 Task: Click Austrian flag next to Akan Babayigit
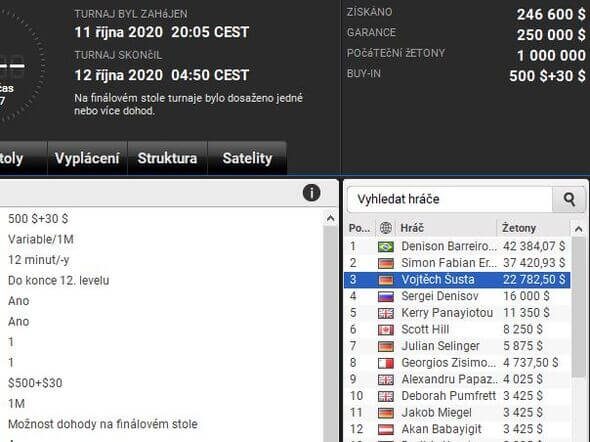(x=386, y=430)
